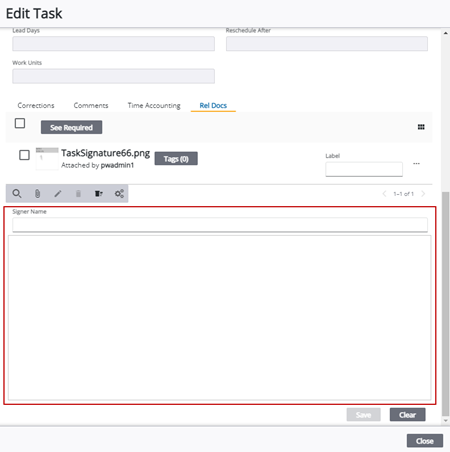
Task: Click the pencil edit icon
Action: pyautogui.click(x=58, y=194)
